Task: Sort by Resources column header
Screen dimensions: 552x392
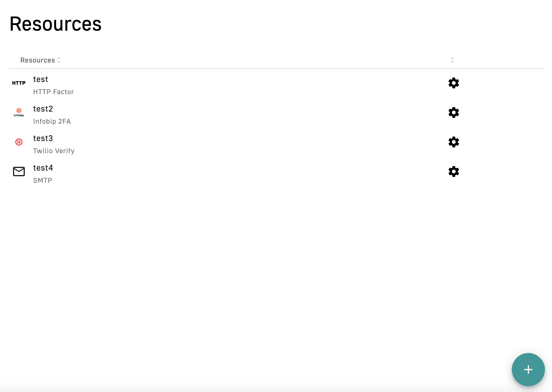Action: pos(37,60)
